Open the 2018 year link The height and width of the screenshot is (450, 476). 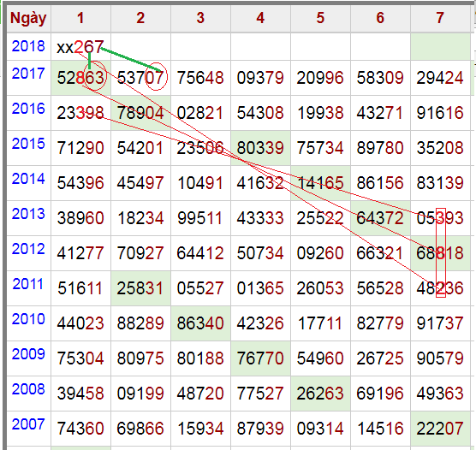tap(28, 46)
